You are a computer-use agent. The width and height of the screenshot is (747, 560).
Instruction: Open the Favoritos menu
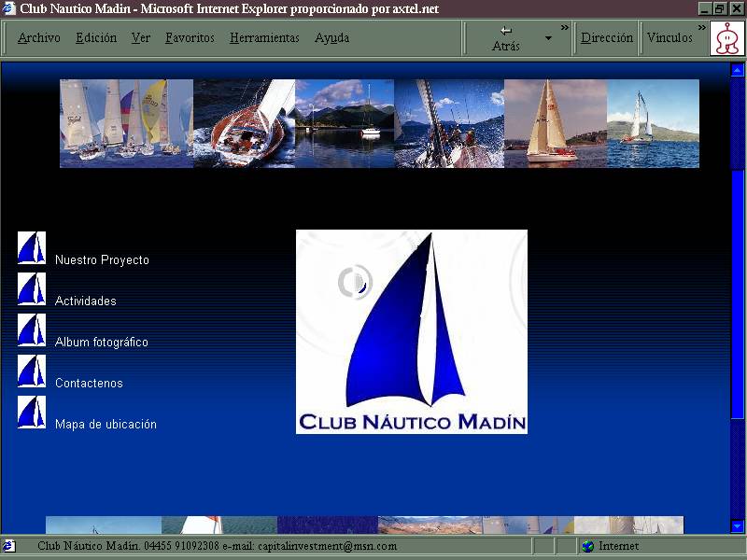(190, 38)
